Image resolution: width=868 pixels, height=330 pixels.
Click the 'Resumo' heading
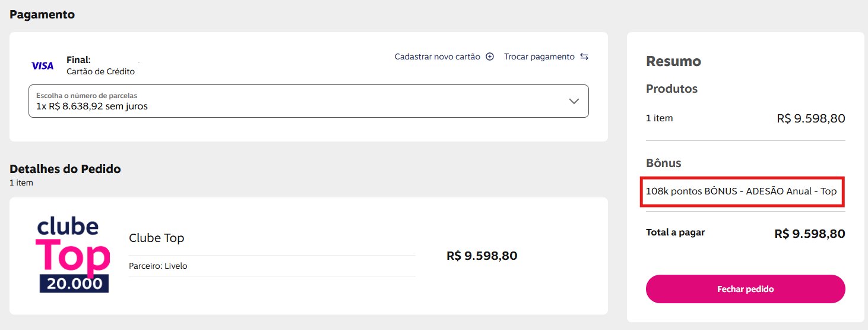point(673,61)
